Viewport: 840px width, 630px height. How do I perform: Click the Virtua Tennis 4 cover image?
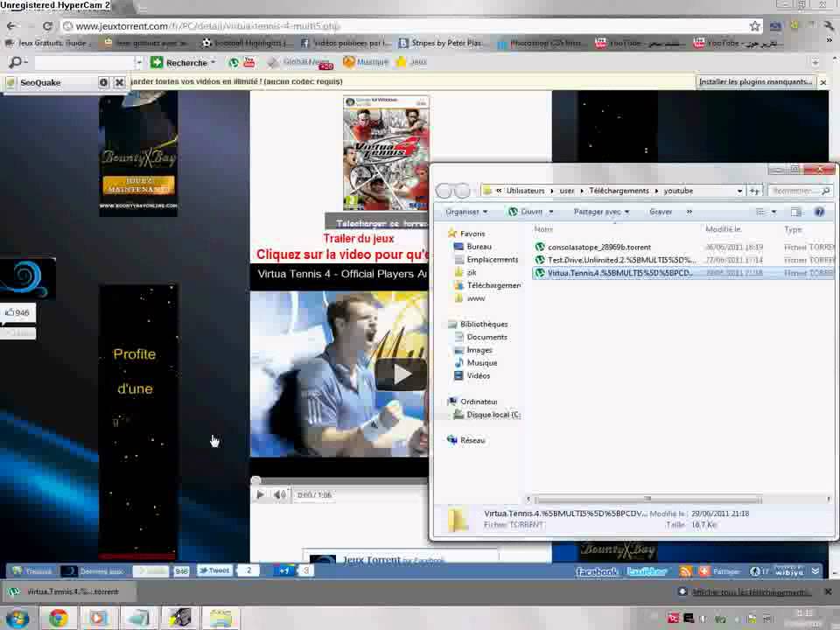(x=386, y=154)
